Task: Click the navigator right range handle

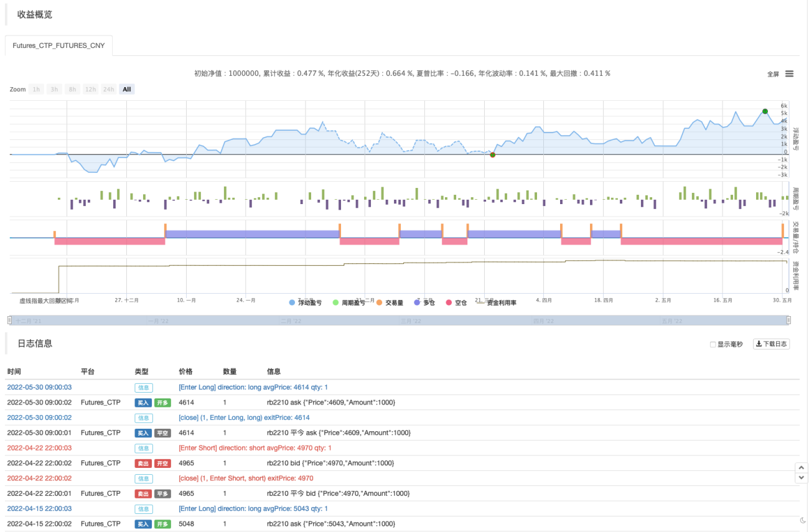Action: point(788,320)
